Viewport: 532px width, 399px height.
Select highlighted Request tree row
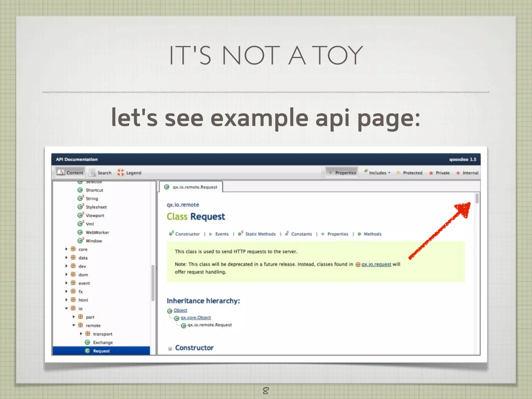[x=101, y=351]
